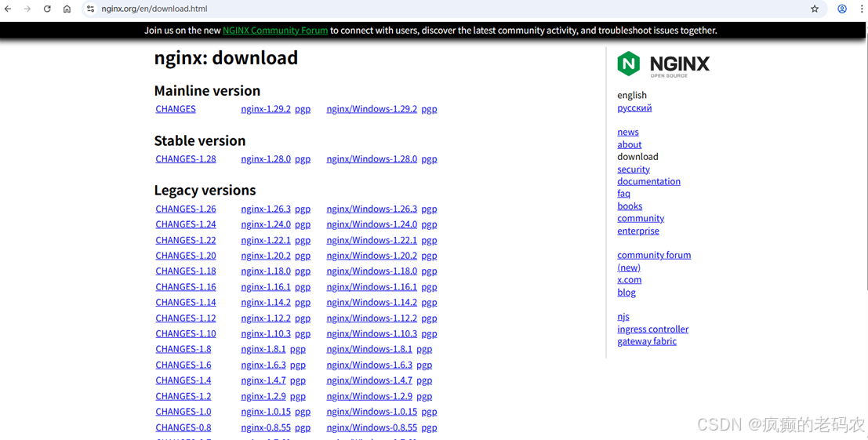
Task: Download nginx-1.6.3
Action: 263,365
